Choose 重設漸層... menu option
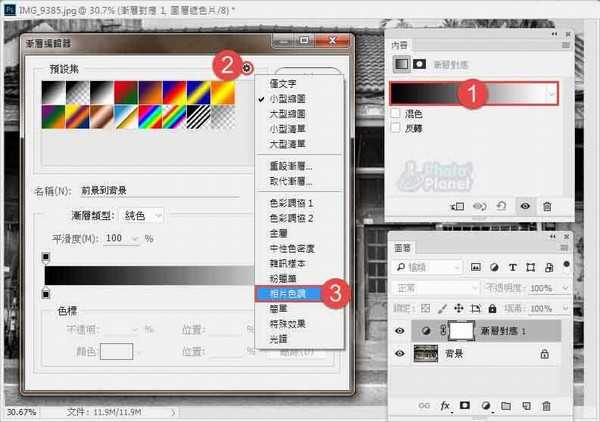The image size is (600, 422). 291,165
